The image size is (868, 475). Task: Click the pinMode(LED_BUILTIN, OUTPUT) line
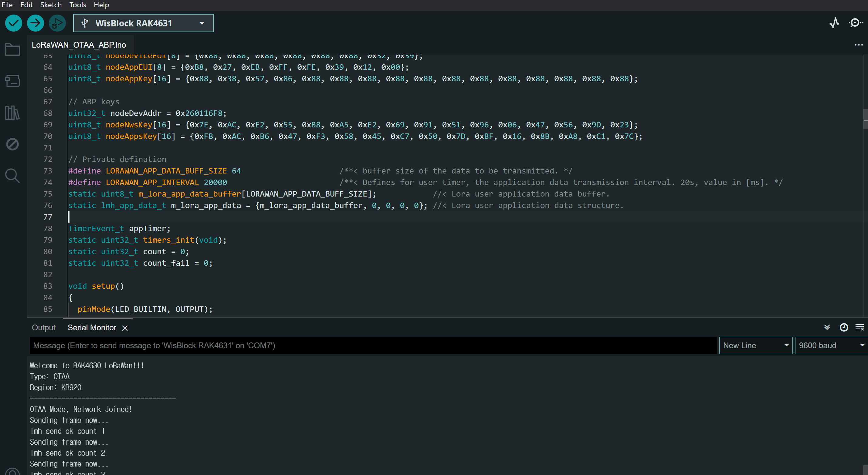click(145, 309)
